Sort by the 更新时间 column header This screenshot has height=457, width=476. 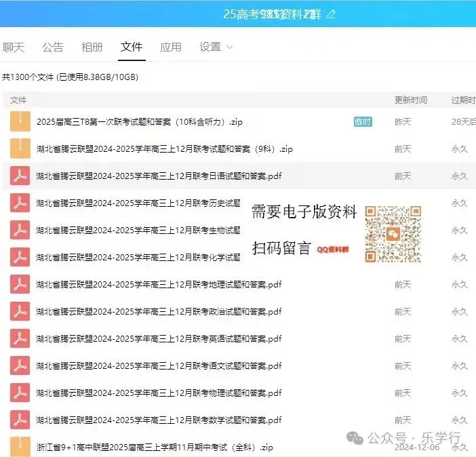(411, 100)
